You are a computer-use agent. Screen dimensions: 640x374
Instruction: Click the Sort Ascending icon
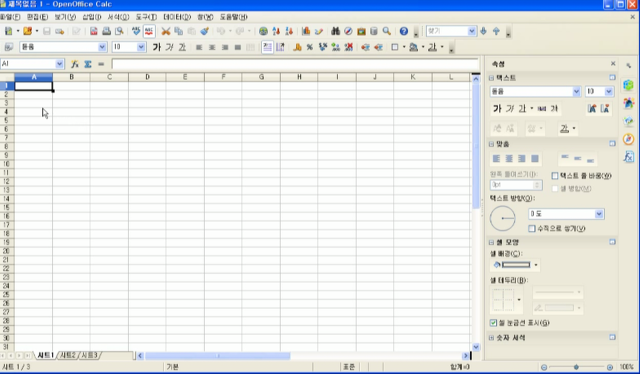coord(276,31)
